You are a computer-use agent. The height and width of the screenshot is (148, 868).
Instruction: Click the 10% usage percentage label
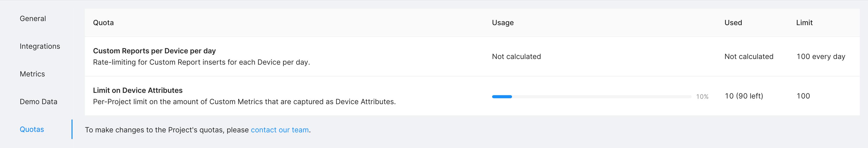point(702,97)
